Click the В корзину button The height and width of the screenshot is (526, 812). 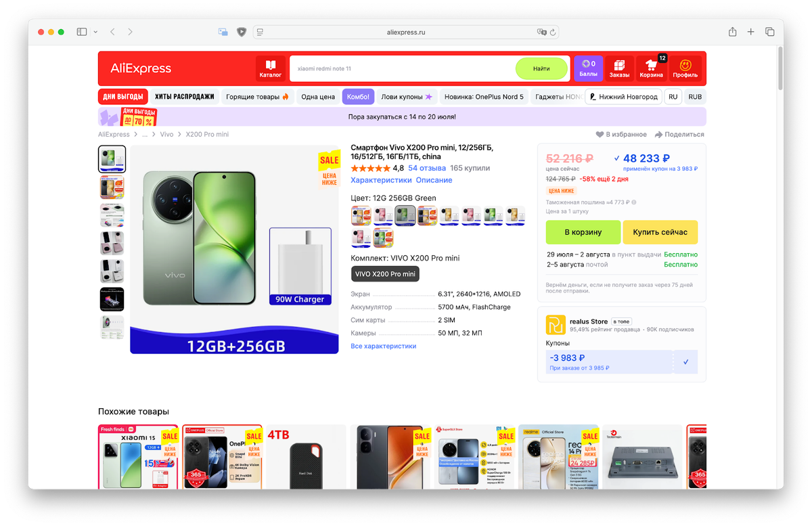583,232
